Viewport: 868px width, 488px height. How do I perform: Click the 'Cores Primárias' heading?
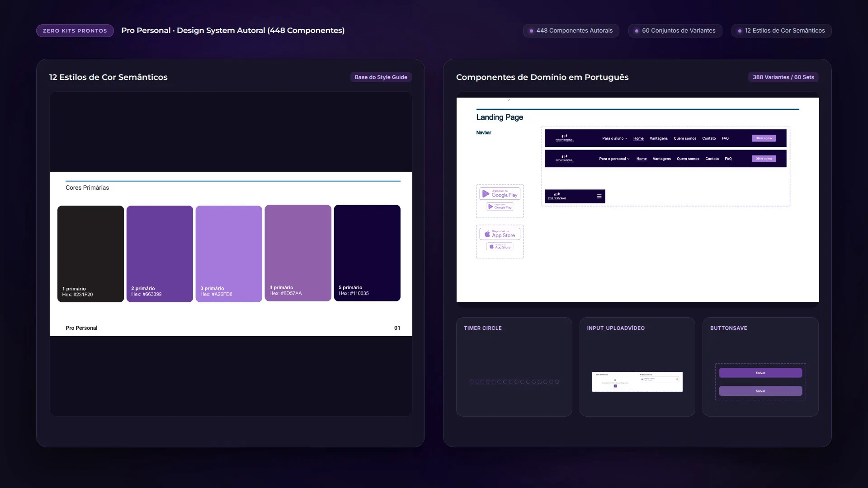[x=87, y=188]
